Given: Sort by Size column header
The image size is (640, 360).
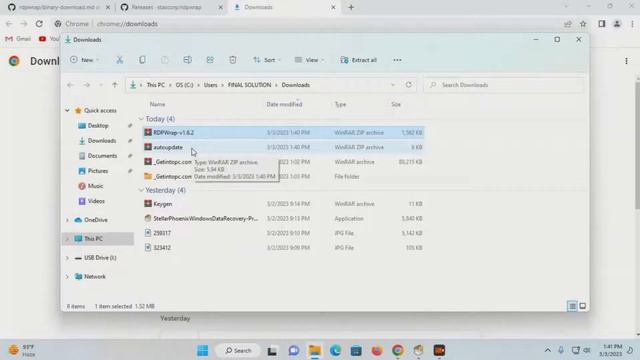Looking at the screenshot, I should click(396, 104).
